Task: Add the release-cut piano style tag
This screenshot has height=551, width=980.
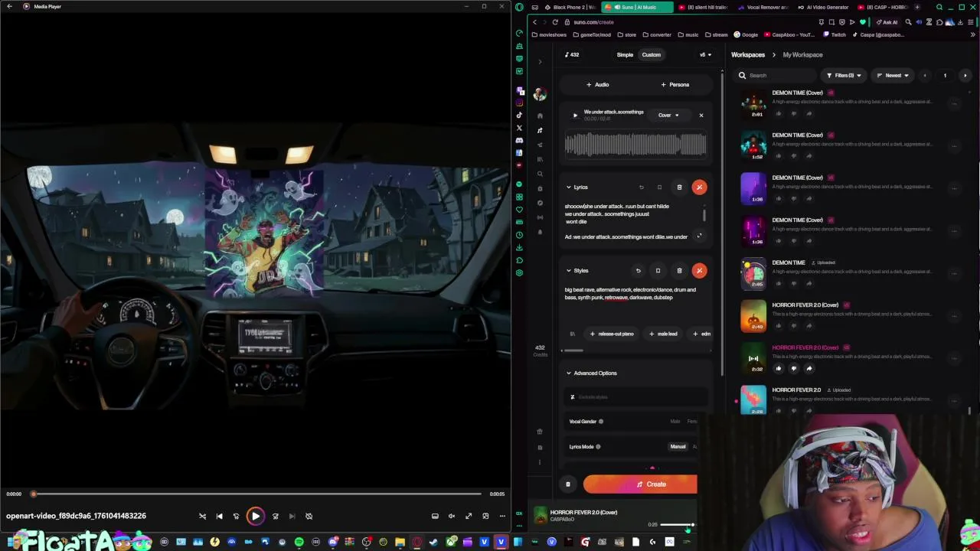Action: pyautogui.click(x=612, y=334)
